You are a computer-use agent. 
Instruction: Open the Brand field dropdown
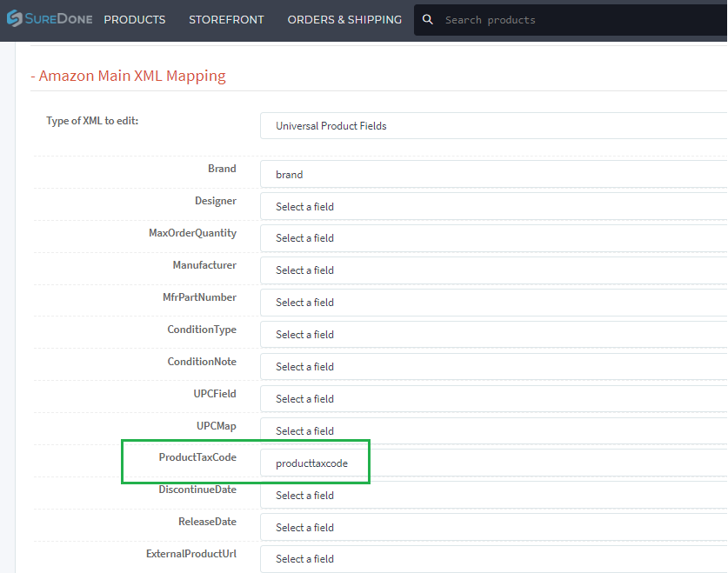494,175
